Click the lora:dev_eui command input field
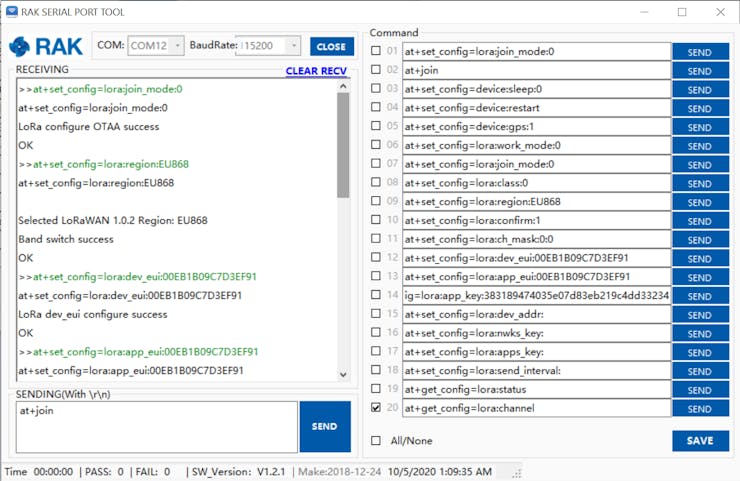 point(536,258)
